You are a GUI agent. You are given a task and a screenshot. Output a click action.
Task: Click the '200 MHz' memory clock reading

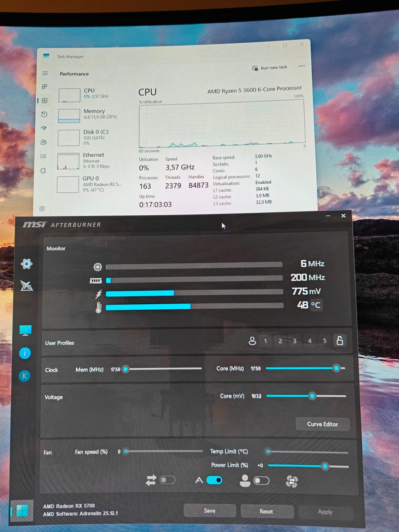[x=308, y=277]
